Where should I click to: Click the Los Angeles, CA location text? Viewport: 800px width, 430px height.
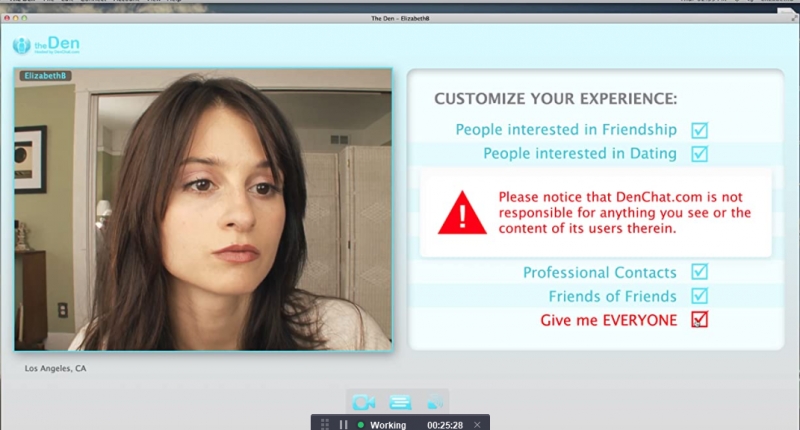tap(56, 368)
